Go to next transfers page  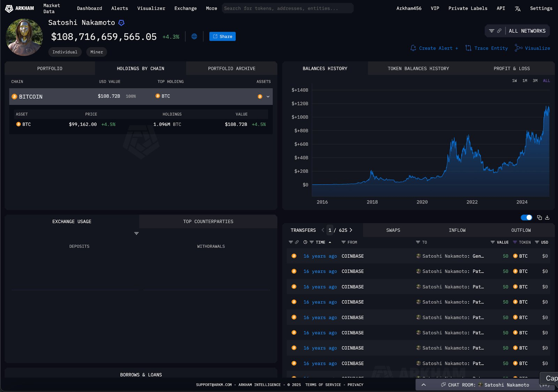pyautogui.click(x=351, y=230)
